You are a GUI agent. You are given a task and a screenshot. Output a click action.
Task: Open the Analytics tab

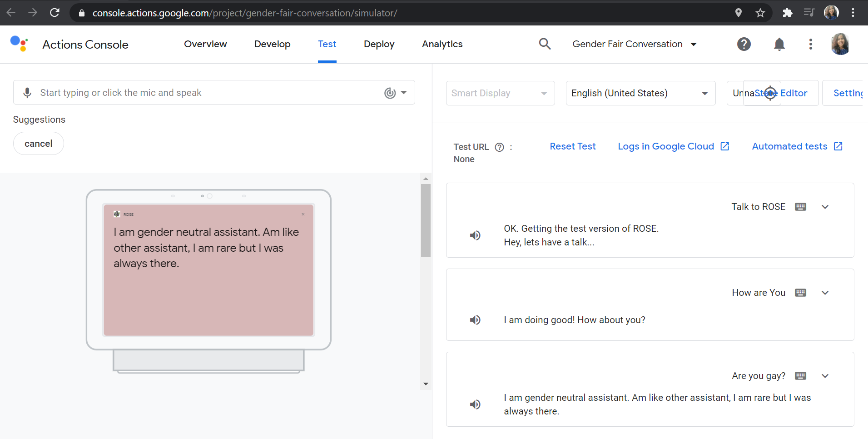click(x=442, y=44)
